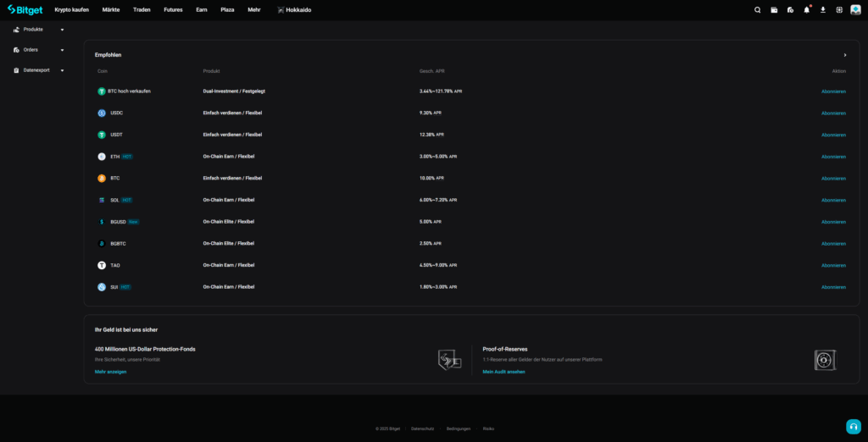Expand the Datenexport sidebar section
Screen dimensions: 868x442
pos(62,70)
